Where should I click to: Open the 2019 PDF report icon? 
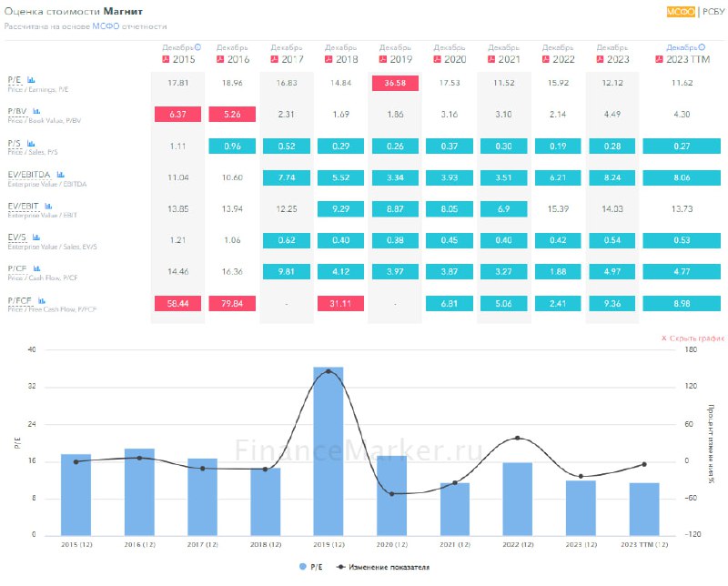[x=383, y=59]
